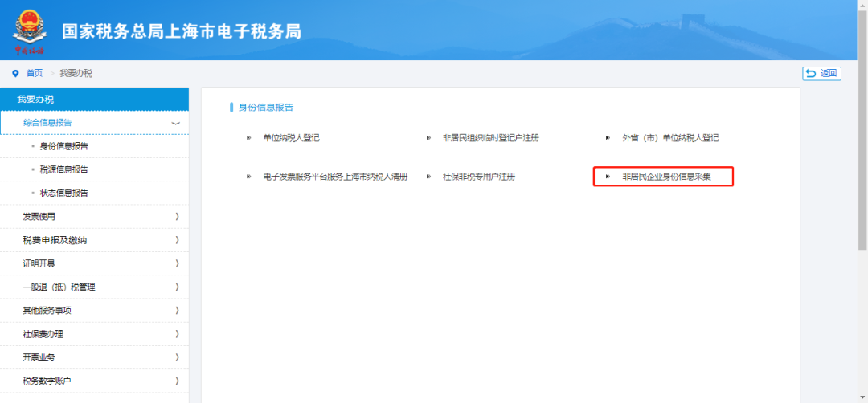Open the 证明开具 menu
Image resolution: width=868 pixels, height=403 pixels.
pos(94,263)
